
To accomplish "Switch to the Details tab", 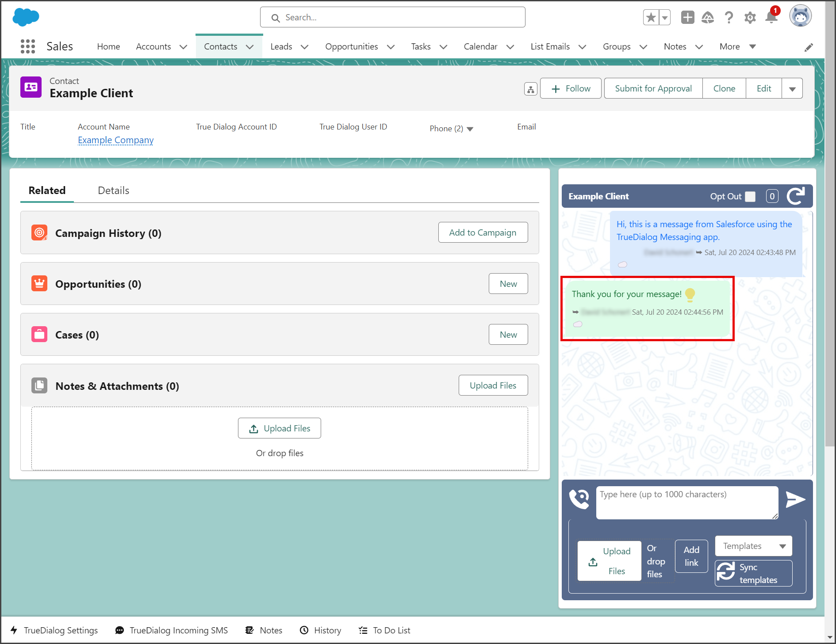I will click(114, 191).
